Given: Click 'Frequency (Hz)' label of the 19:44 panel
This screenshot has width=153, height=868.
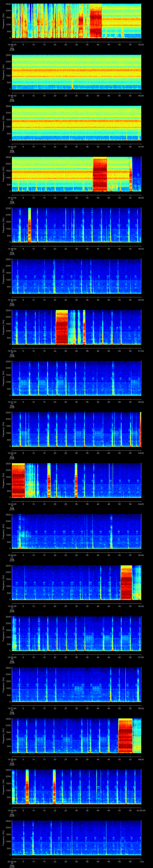Looking at the screenshot, I should click(x=4, y=21).
